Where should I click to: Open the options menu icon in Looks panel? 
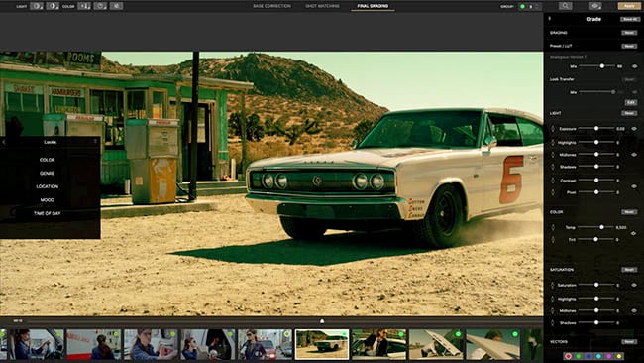(x=95, y=142)
